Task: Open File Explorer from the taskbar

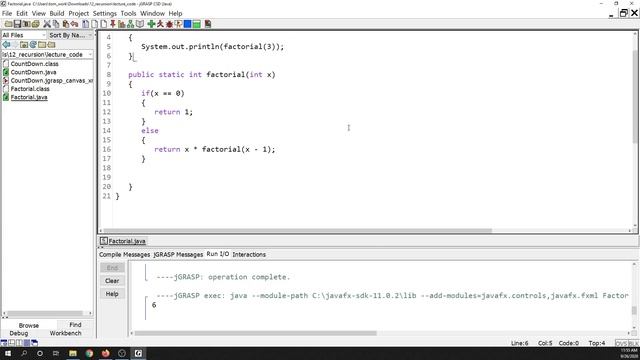Action: click(73, 353)
